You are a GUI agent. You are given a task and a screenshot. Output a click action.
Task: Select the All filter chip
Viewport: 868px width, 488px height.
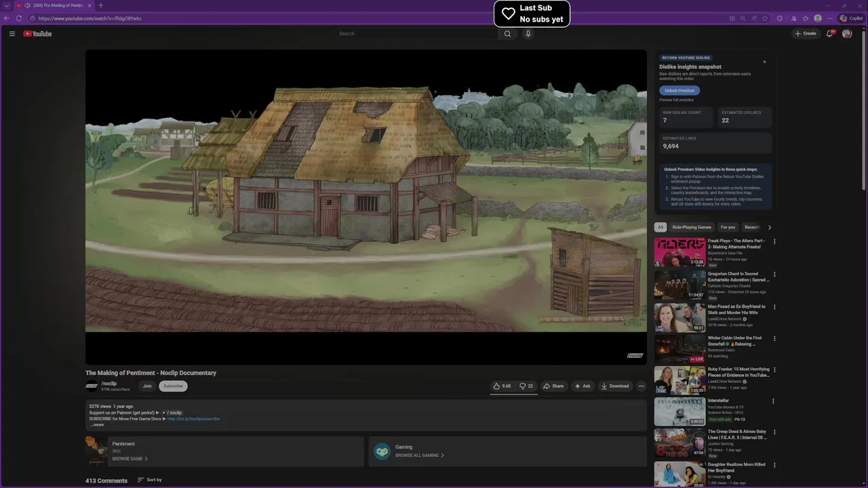[660, 227]
